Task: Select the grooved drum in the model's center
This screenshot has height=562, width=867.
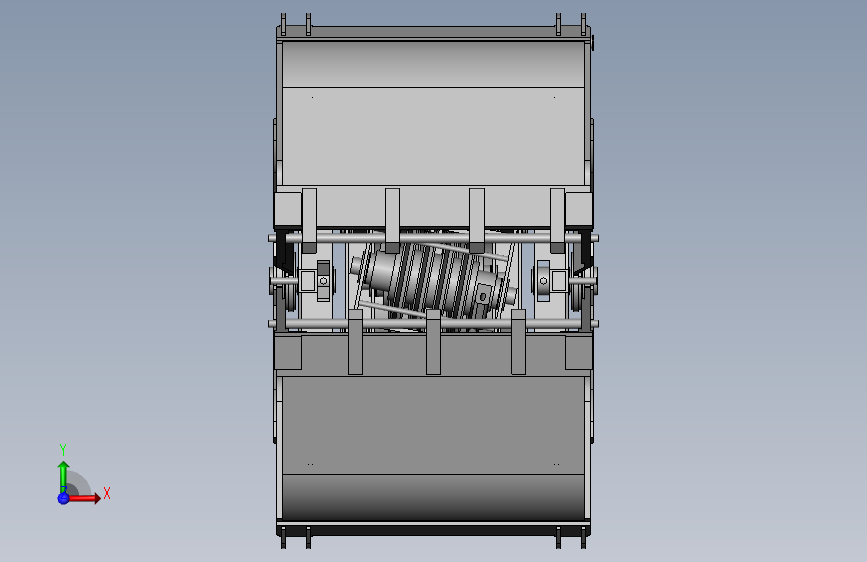Action: pyautogui.click(x=433, y=282)
